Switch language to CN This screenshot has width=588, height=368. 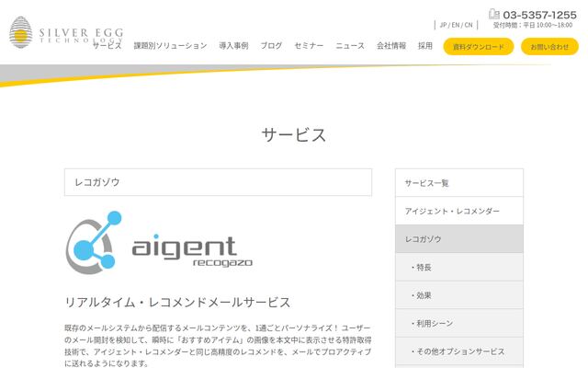[469, 25]
